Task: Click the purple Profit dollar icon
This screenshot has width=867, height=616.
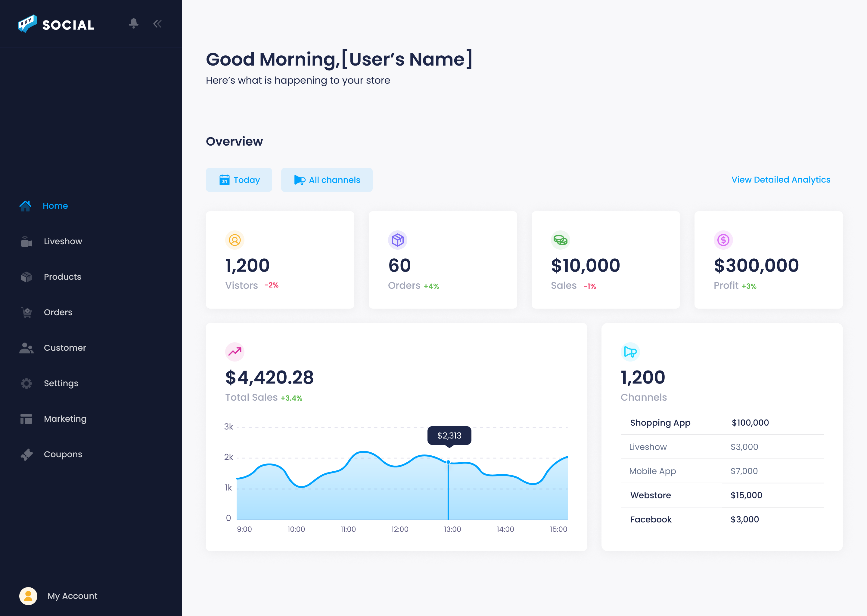Action: pyautogui.click(x=723, y=240)
